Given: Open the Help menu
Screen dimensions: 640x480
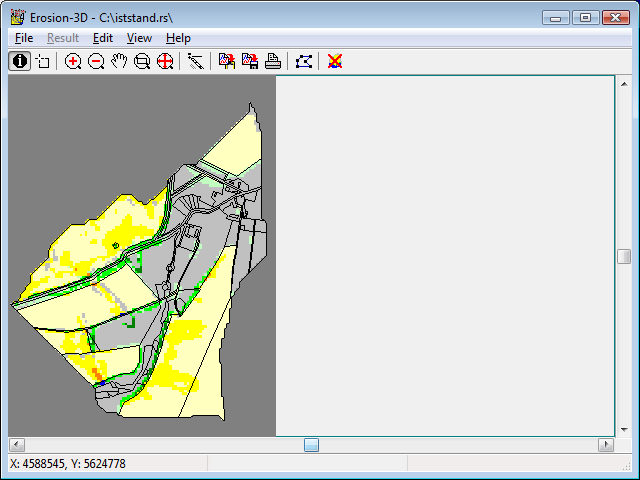Looking at the screenshot, I should (x=178, y=38).
